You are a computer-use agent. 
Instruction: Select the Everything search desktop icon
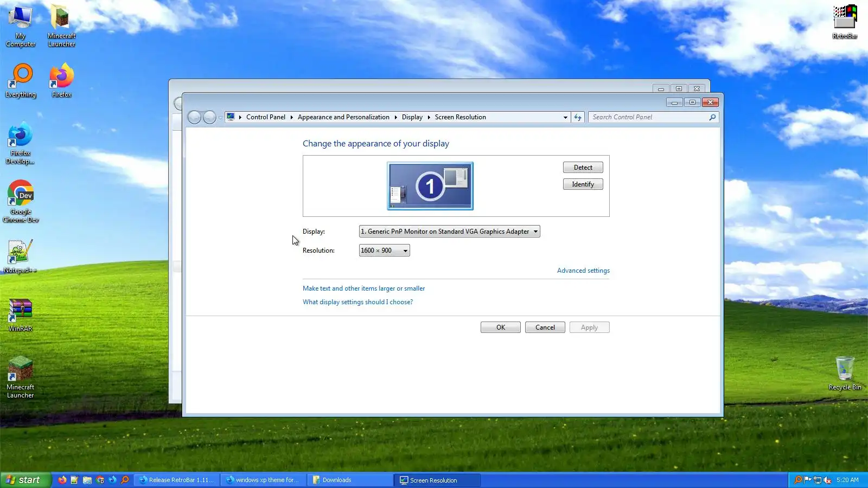21,80
